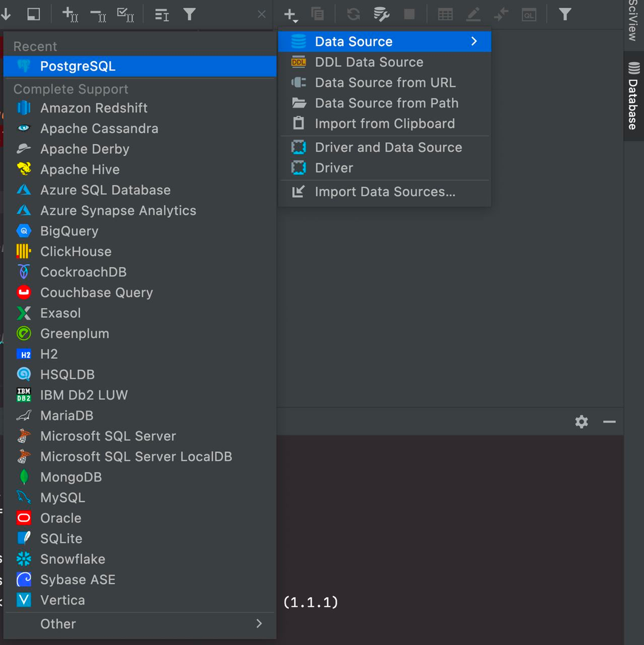The height and width of the screenshot is (645, 644).
Task: Click the refresh data source icon
Action: (x=353, y=15)
